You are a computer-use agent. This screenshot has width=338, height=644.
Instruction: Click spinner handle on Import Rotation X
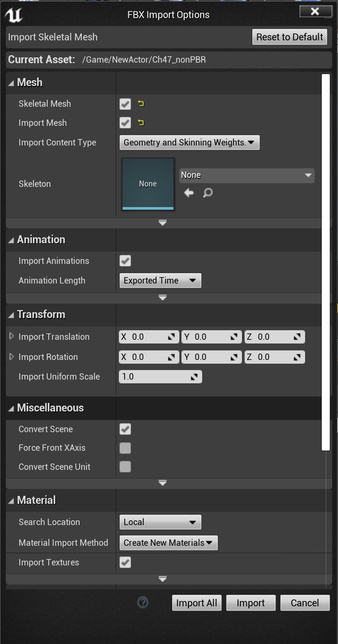click(172, 357)
